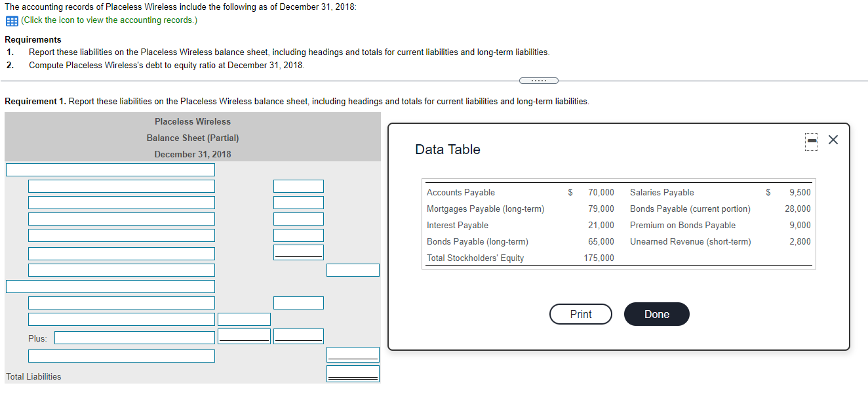
Task: Select the 175,000 value
Action: pyautogui.click(x=599, y=258)
